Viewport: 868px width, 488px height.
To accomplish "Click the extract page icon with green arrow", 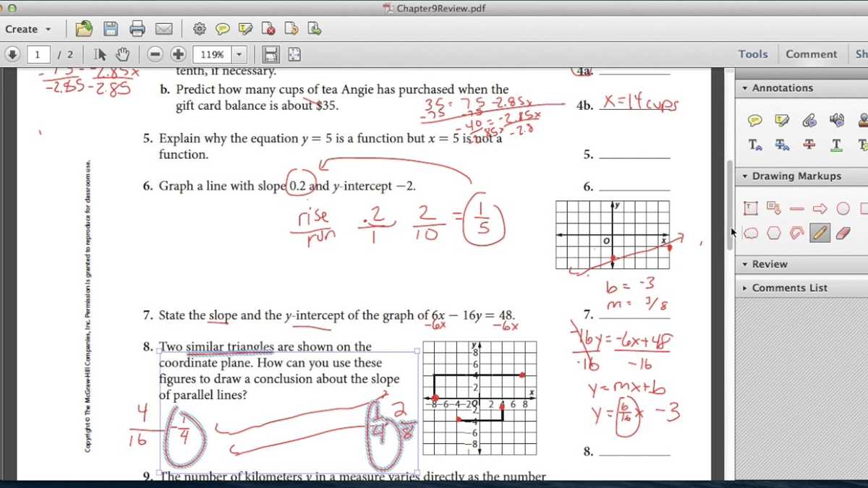I will pos(315,29).
